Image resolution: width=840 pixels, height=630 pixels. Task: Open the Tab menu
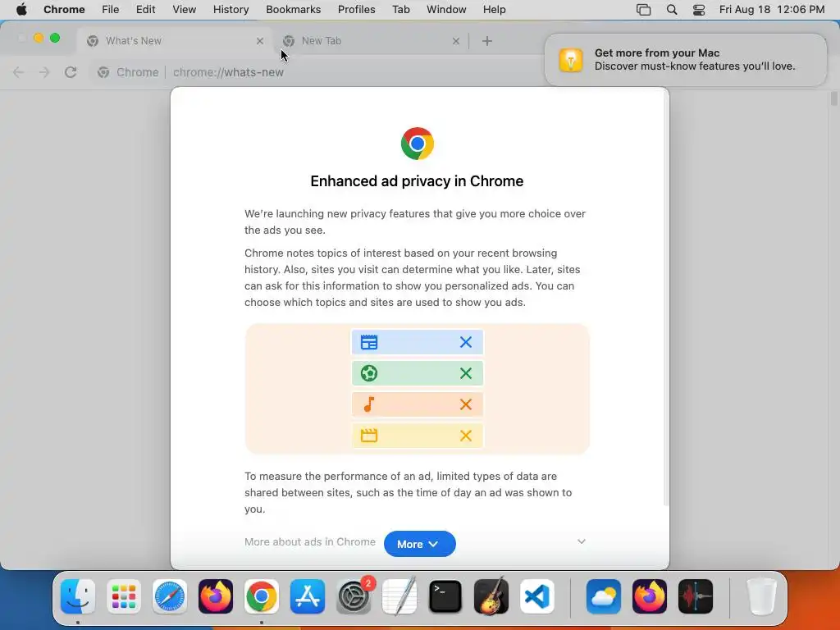point(400,10)
